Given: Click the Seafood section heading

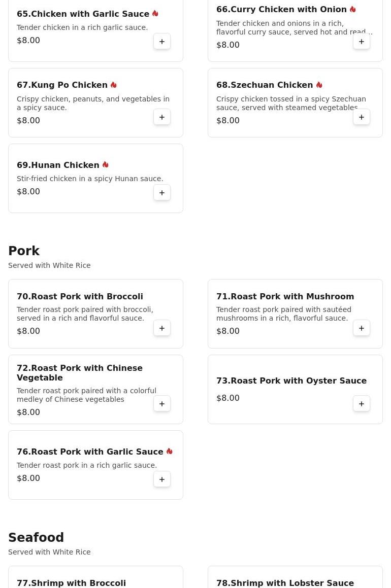Looking at the screenshot, I should 36,538.
